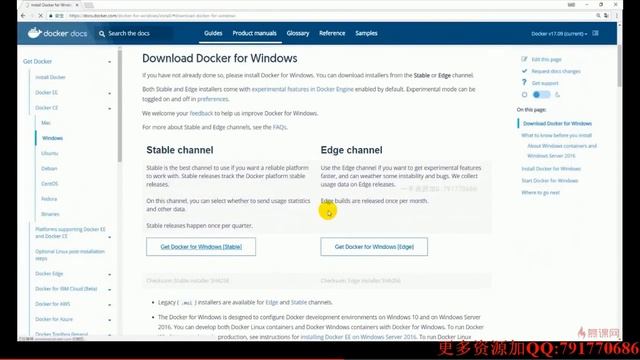This screenshot has width=640, height=360.
Task: Click the Search the docs field
Action: click(135, 33)
